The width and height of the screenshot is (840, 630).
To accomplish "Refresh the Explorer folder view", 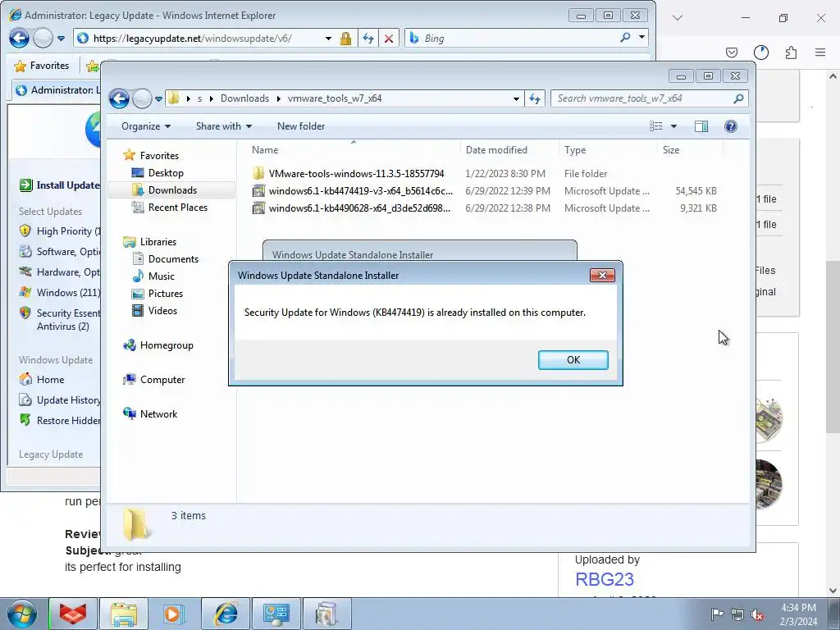I will pos(535,98).
